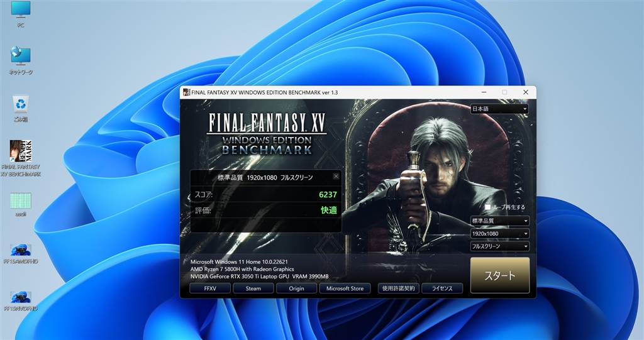Open the フルスクリーン display mode dropdown
644x340 pixels.
pos(499,246)
